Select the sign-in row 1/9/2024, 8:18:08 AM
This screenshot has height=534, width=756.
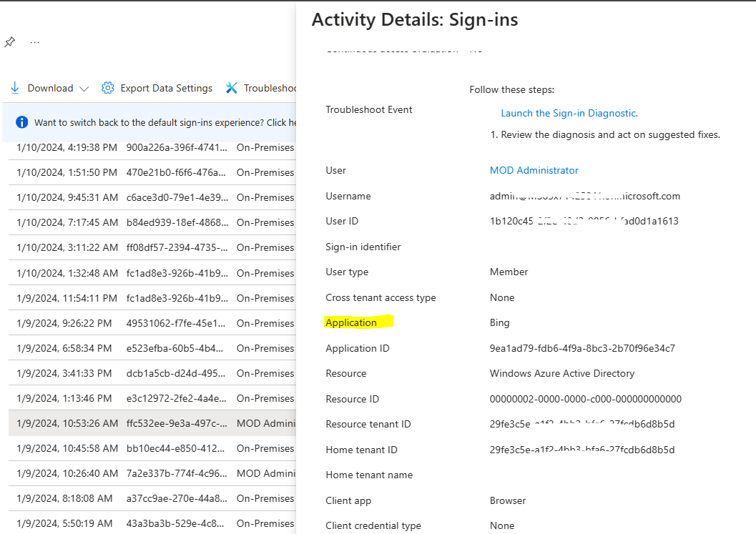(x=152, y=499)
